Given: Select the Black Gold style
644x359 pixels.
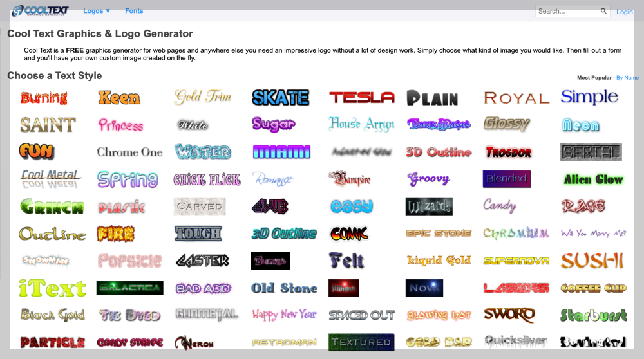Looking at the screenshot, I should pyautogui.click(x=53, y=315).
